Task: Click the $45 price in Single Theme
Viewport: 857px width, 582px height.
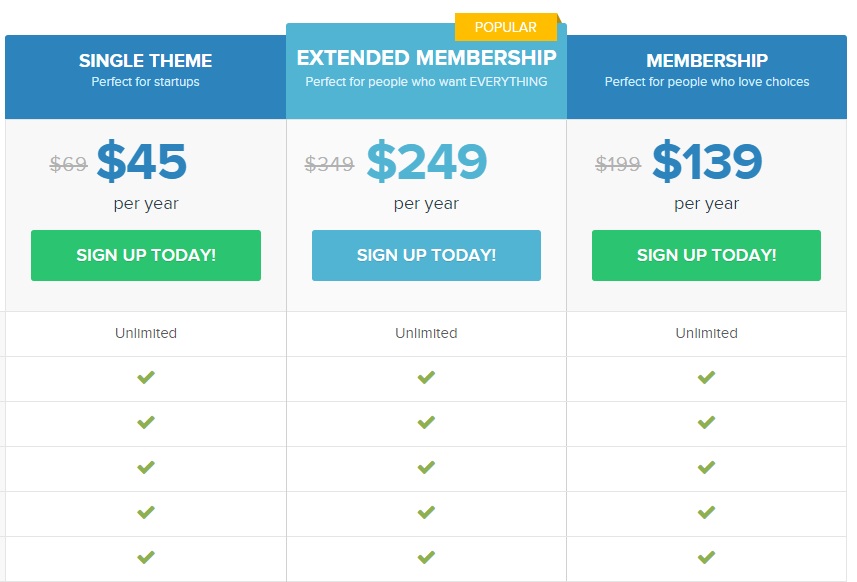Action: coord(142,161)
